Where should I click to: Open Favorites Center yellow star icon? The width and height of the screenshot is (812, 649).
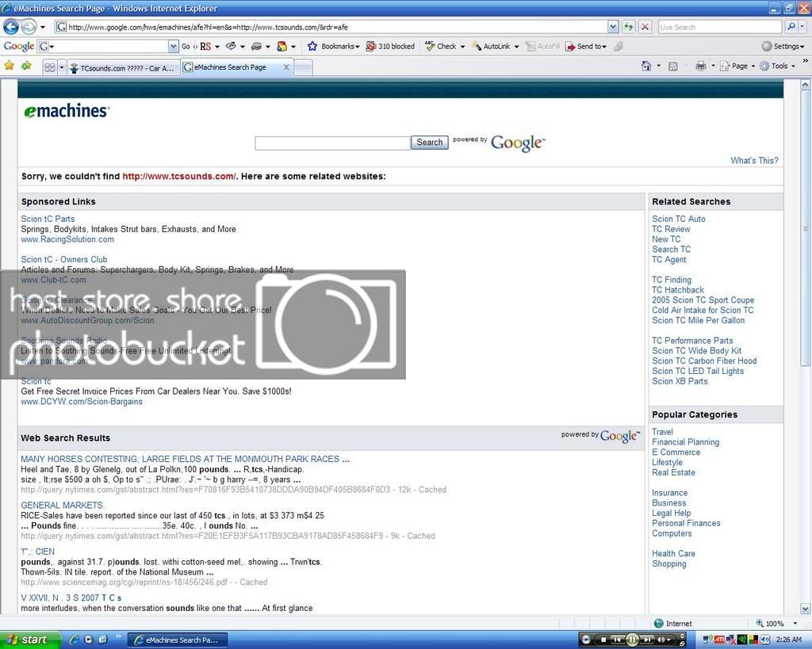(x=9, y=66)
